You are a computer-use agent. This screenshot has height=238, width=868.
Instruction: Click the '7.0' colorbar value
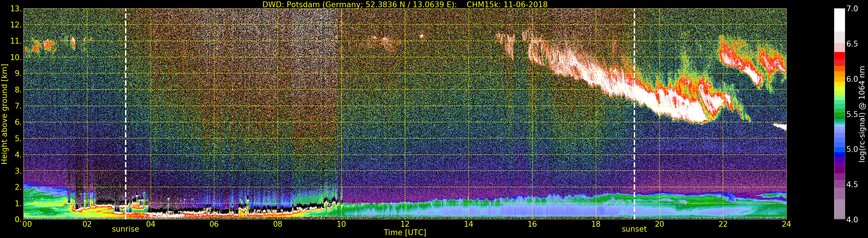click(x=852, y=9)
